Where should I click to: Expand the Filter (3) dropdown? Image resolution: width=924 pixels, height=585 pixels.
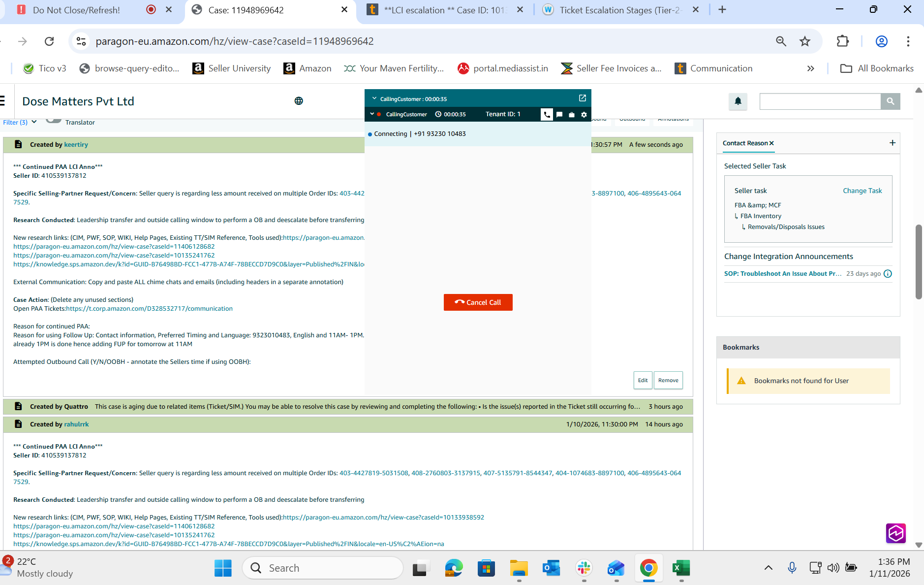coord(20,122)
